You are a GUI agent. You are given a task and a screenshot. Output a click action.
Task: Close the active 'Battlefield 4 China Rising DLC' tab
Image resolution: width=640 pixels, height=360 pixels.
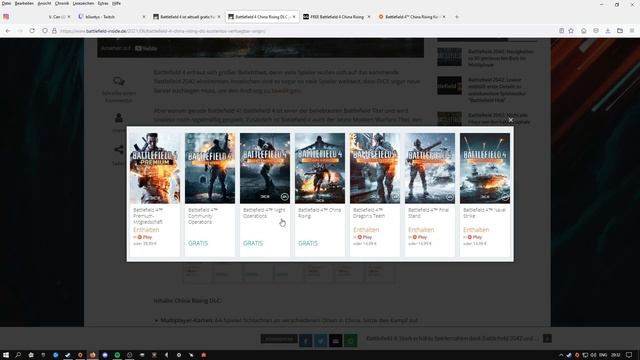[x=294, y=17]
